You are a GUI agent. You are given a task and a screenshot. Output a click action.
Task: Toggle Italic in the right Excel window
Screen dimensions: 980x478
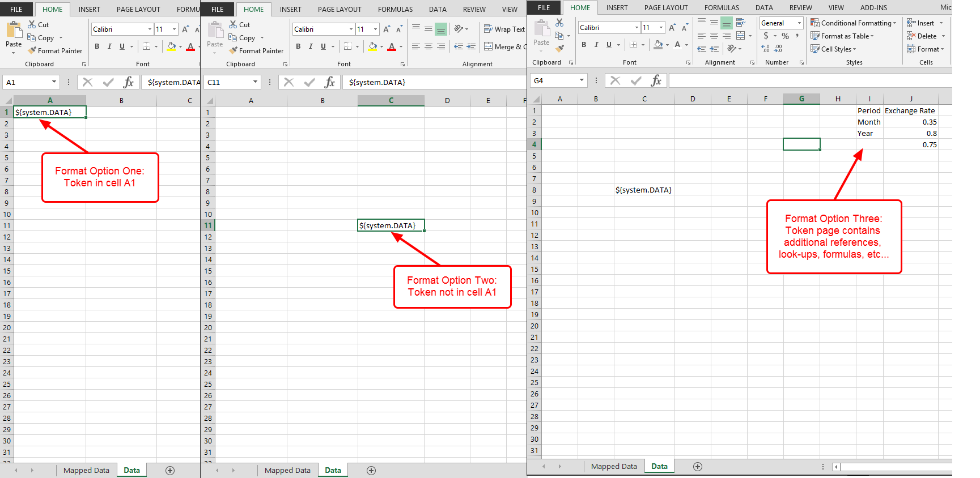pyautogui.click(x=596, y=45)
